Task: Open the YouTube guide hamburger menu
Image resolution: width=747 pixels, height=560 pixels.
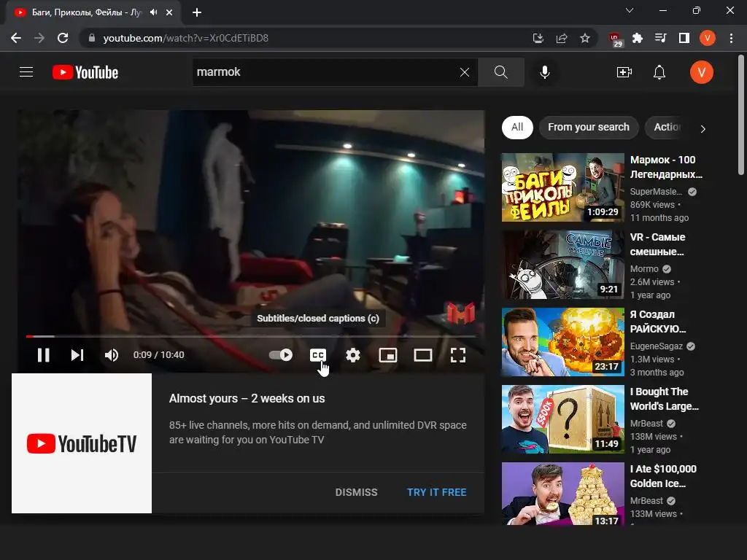Action: pyautogui.click(x=26, y=72)
